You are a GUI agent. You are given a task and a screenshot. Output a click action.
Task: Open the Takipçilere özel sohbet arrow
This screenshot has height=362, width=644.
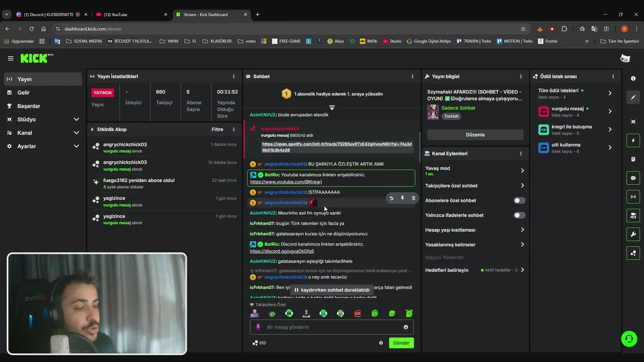pos(522,186)
